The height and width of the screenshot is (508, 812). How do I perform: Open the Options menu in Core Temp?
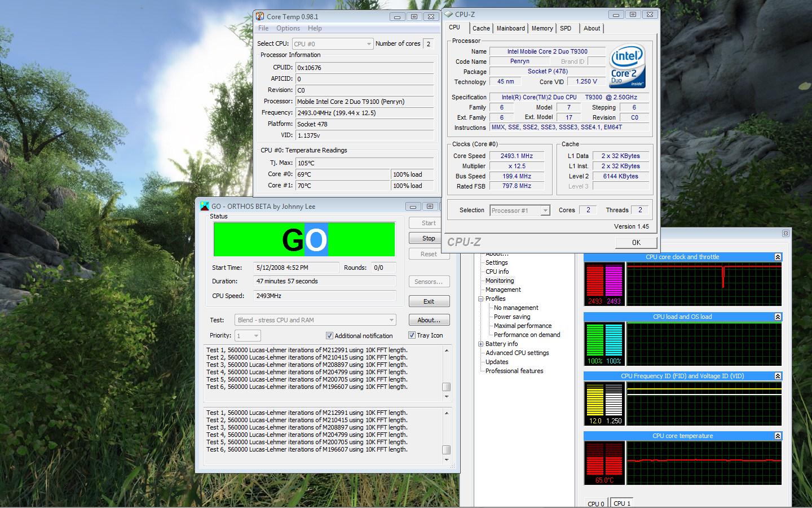[x=288, y=28]
